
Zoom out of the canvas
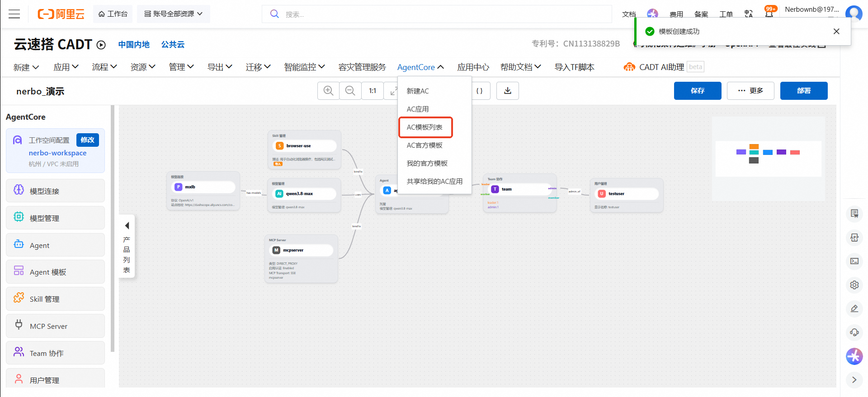[x=350, y=91]
